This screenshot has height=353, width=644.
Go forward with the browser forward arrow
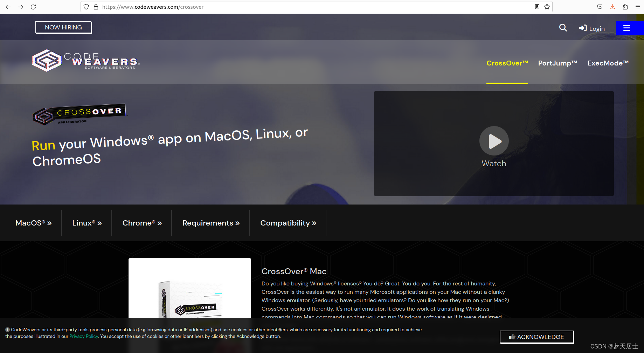coord(21,7)
